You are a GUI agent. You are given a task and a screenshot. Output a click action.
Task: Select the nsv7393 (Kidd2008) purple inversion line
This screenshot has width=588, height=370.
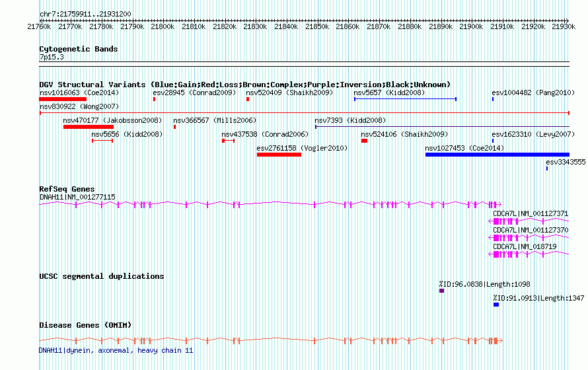pos(443,127)
